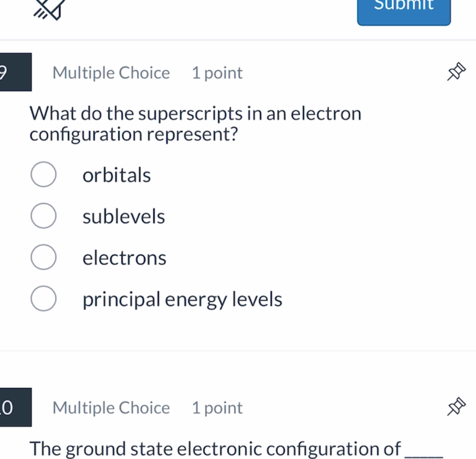
Task: Choose the 'electrons' radio button
Action: click(x=44, y=257)
